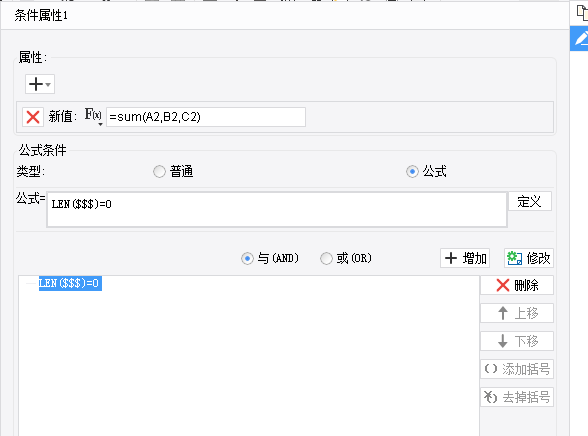This screenshot has width=588, height=436.
Task: Click the 删除 delete condition button
Action: [x=517, y=285]
